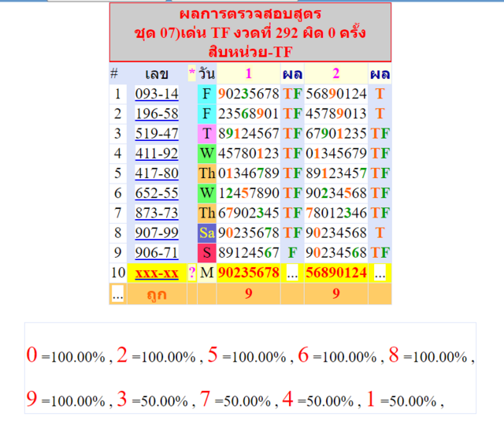Click the '1 =50.00%' percentage entry
This screenshot has height=428, width=504.
click(x=401, y=400)
